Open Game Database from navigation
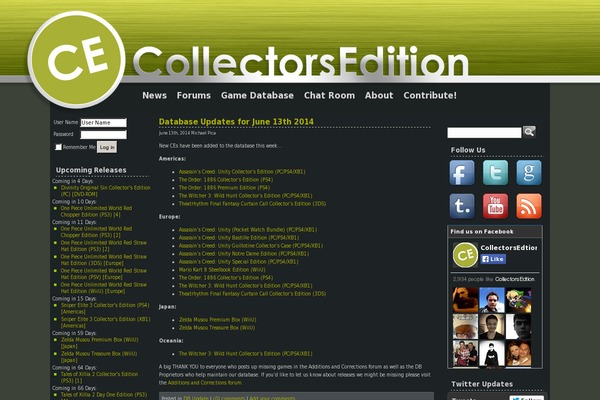This screenshot has height=400, width=600. (257, 96)
